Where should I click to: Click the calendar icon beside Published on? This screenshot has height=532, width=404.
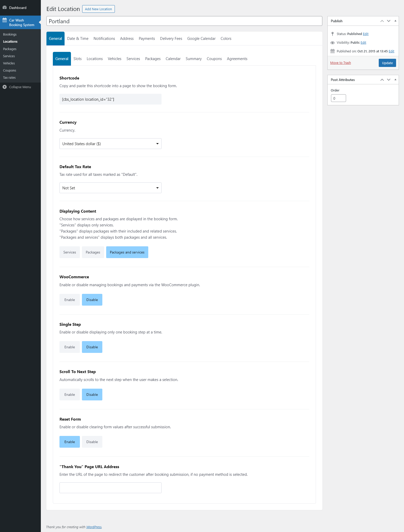tap(333, 51)
